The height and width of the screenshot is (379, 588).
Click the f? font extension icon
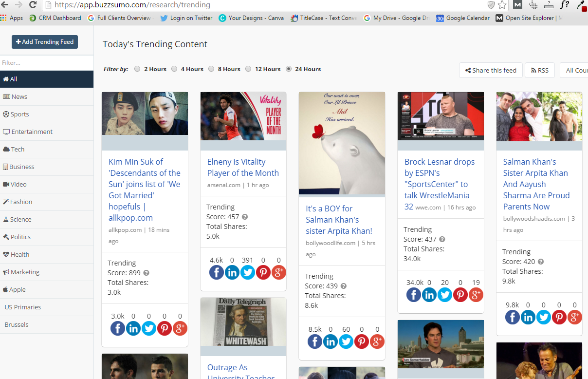pos(565,5)
